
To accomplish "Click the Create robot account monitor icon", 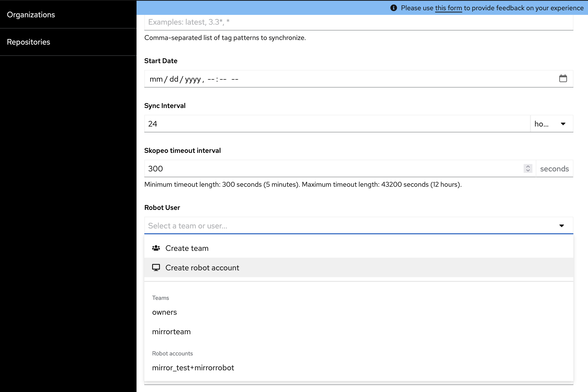I will (156, 267).
